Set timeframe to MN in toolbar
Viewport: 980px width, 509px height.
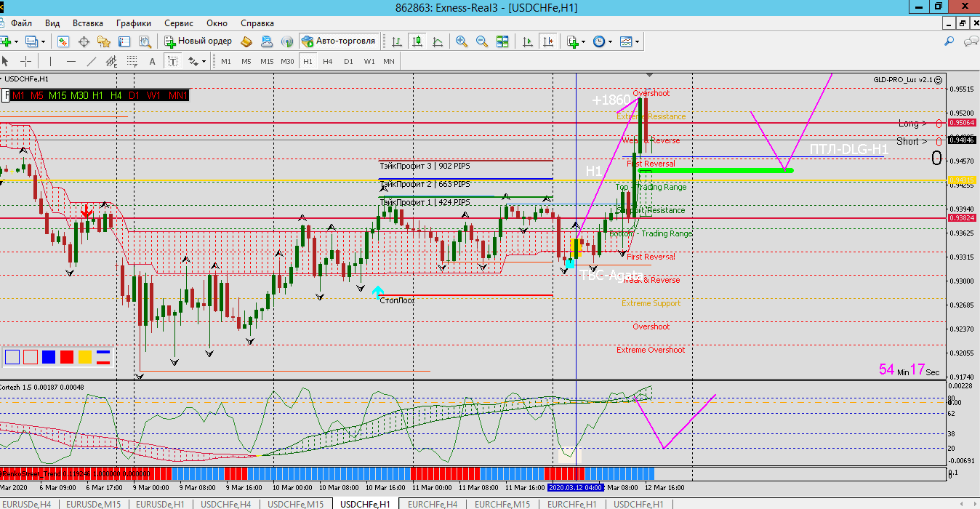point(389,61)
